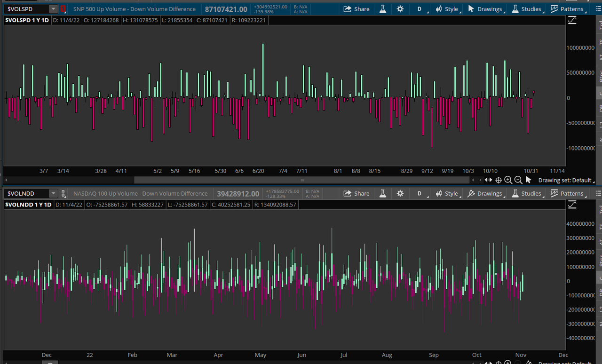
Task: Open the list menu icon at top right
Action: pyautogui.click(x=598, y=9)
